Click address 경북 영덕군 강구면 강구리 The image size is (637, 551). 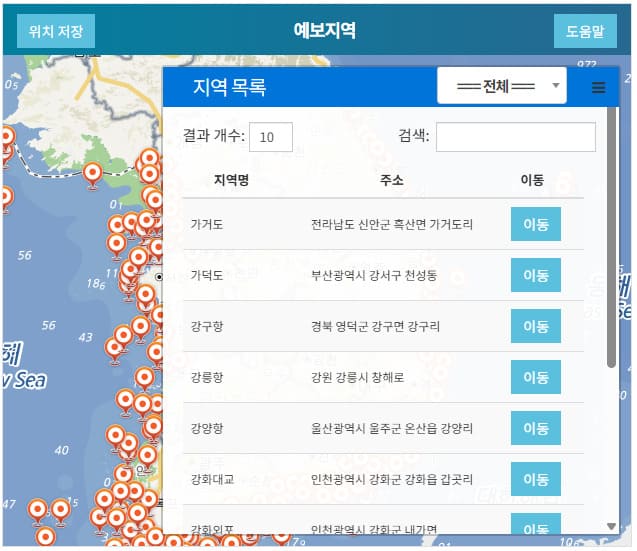(375, 326)
